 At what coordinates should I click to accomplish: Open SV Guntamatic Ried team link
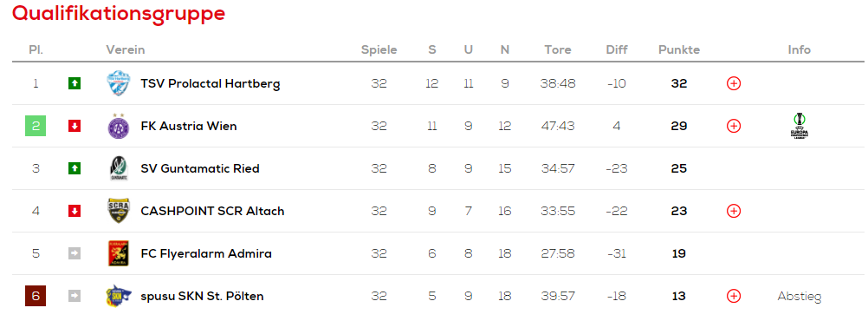click(200, 168)
